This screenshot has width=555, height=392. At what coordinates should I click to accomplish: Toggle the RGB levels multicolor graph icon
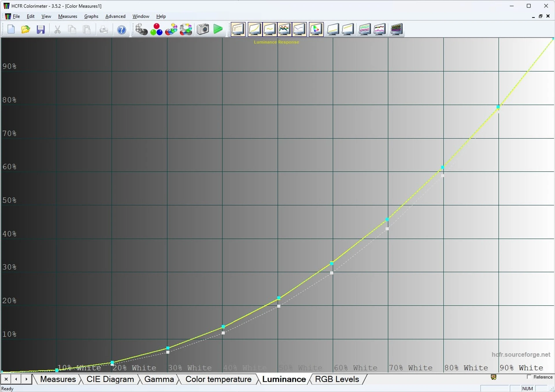pos(284,29)
